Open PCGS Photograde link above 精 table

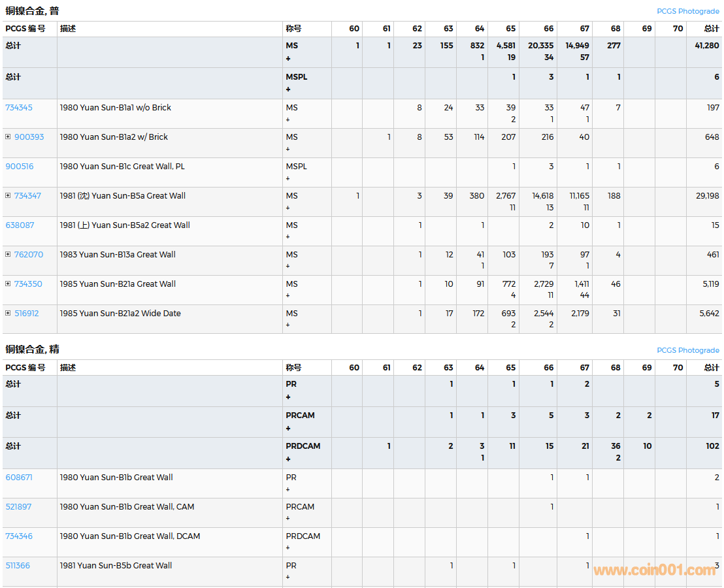pos(687,350)
